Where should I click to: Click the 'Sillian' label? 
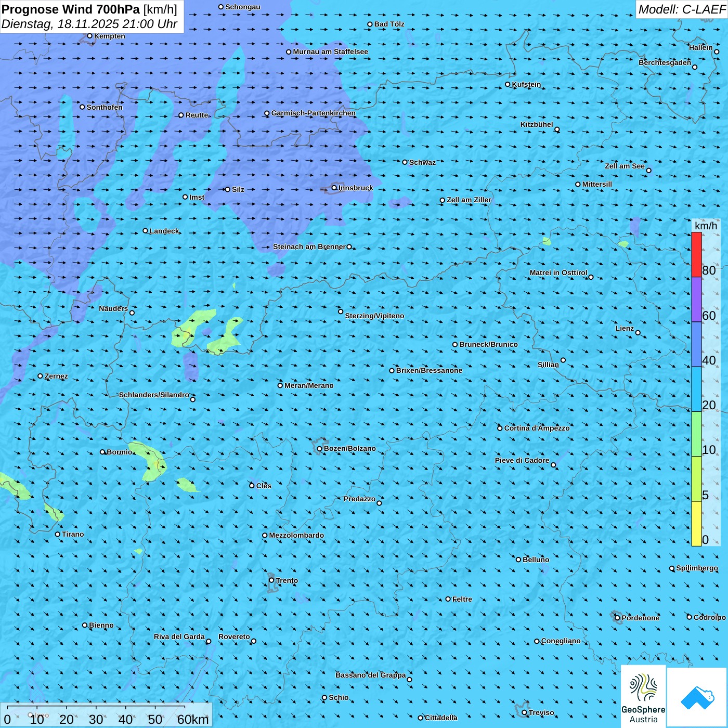[548, 365]
